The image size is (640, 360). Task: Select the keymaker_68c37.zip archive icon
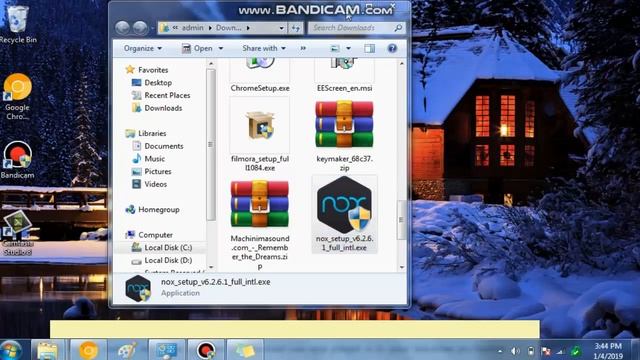click(x=344, y=124)
